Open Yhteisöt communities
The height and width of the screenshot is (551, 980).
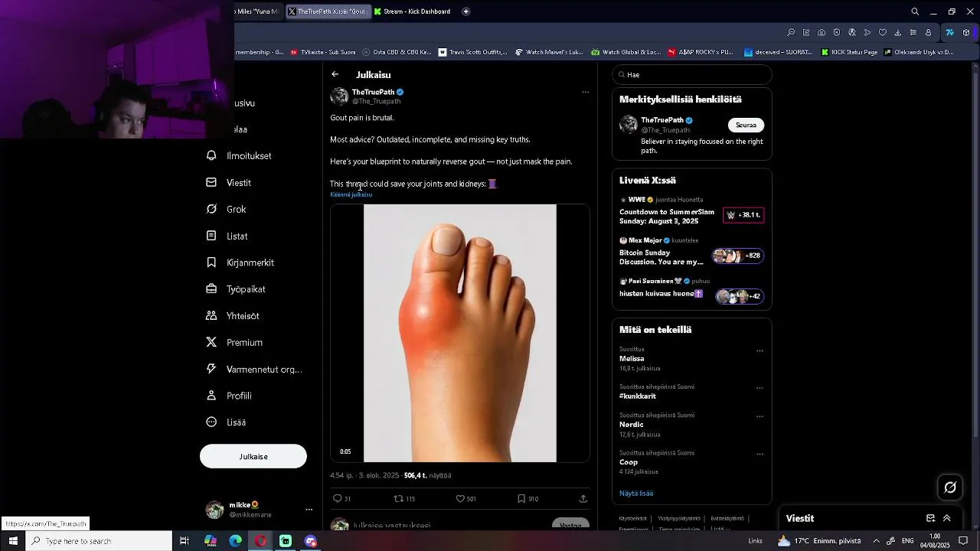click(233, 316)
